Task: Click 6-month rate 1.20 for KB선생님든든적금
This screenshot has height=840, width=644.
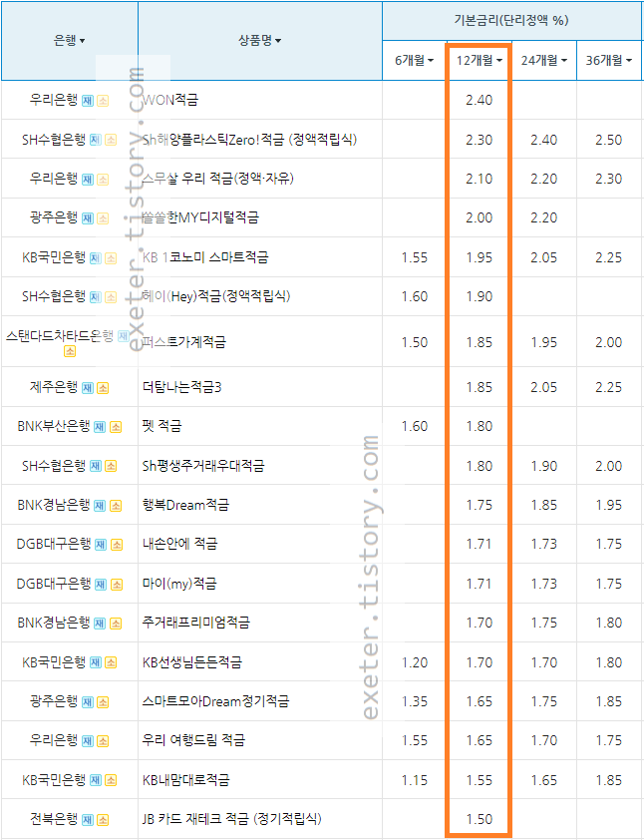Action: coord(415,662)
